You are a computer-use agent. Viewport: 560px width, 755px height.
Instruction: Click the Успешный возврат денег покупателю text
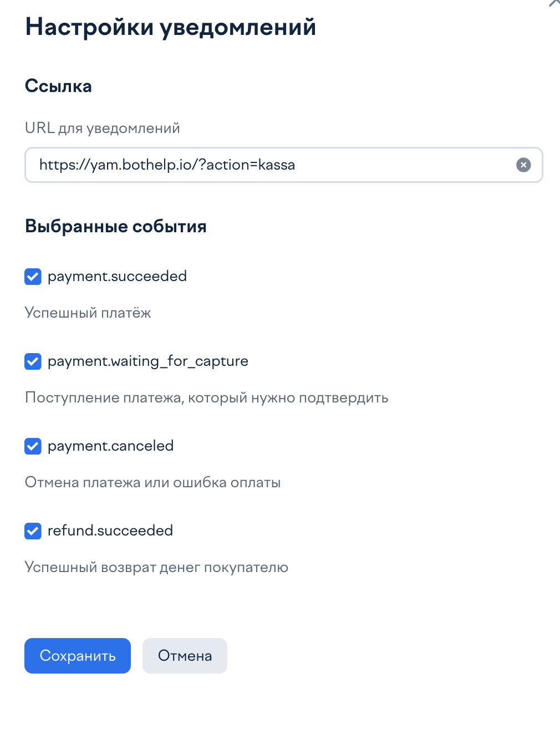coord(157,568)
